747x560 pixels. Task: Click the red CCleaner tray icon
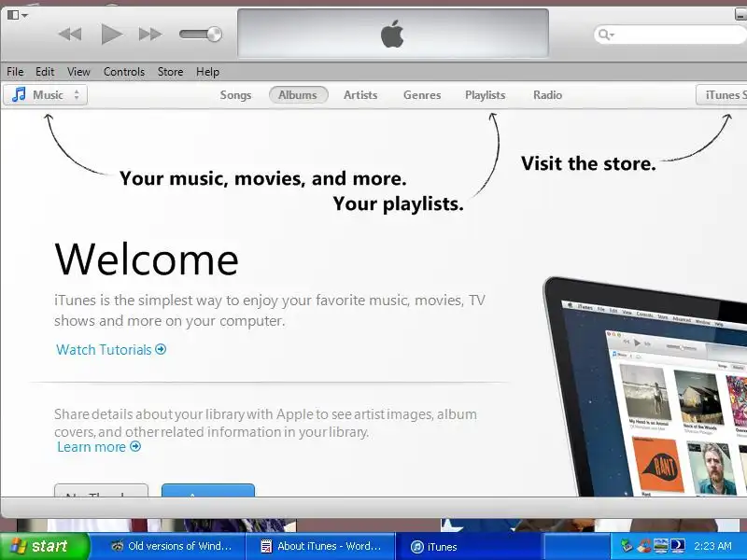click(644, 546)
